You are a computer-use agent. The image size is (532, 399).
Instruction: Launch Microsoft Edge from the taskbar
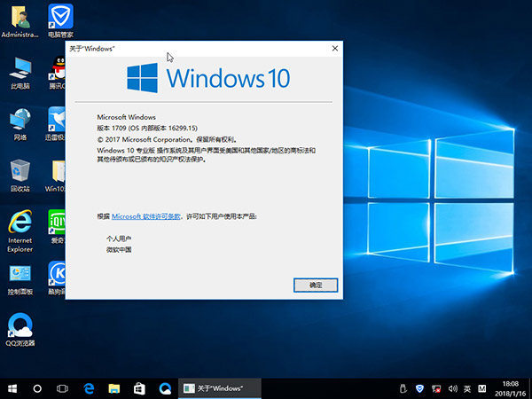(x=89, y=388)
